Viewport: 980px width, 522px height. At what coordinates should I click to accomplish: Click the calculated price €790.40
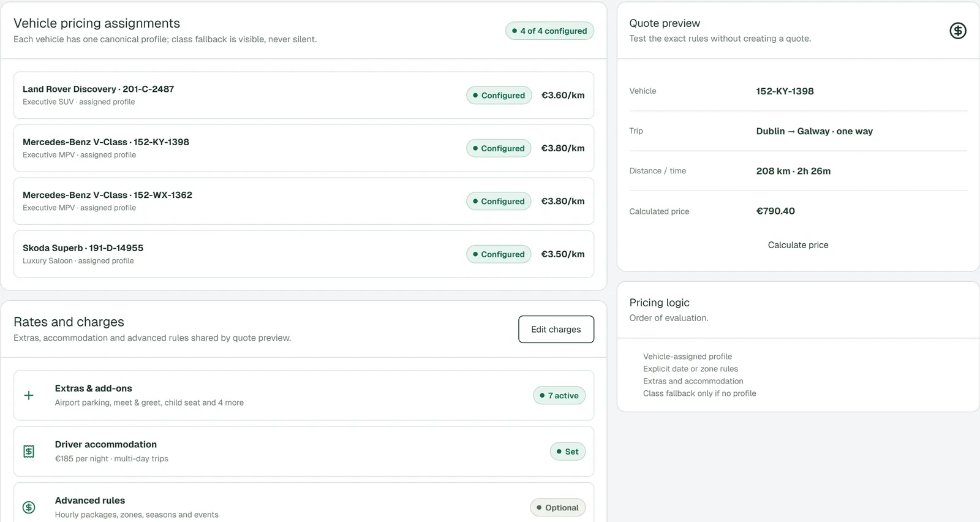point(775,211)
